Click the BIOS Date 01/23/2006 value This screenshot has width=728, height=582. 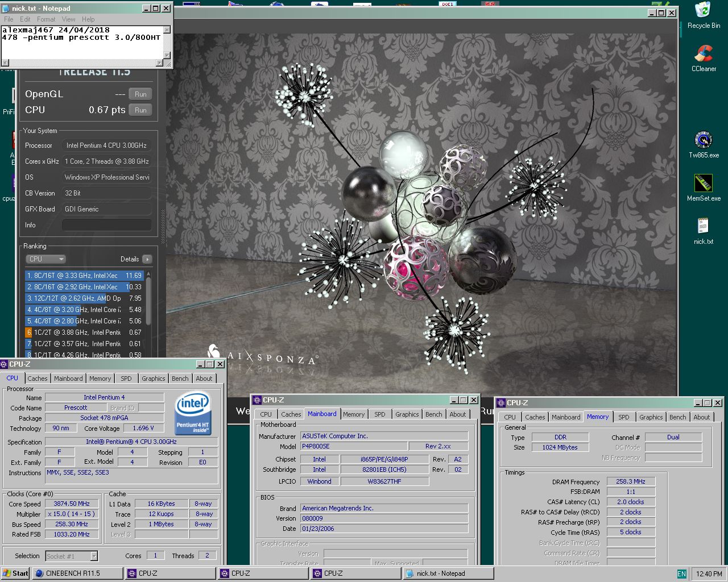[x=384, y=529]
